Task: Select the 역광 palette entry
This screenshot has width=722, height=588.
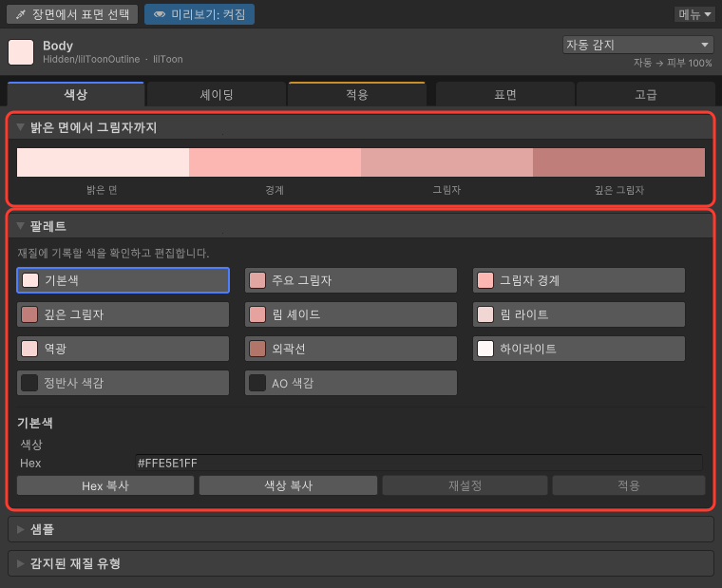Action: point(123,349)
